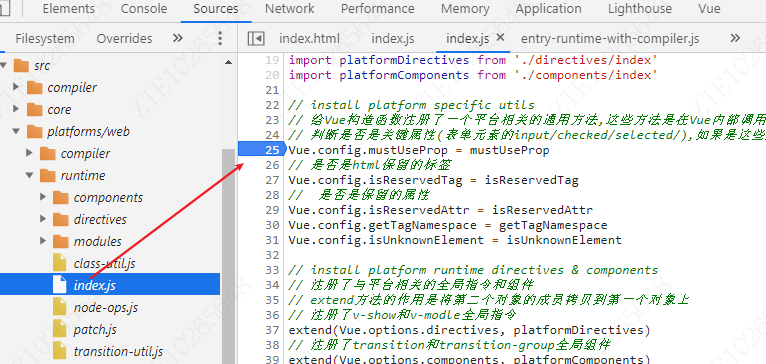Screen dimensions: 766x364
Task: Set a breakpoint on line 29
Action: [272, 210]
